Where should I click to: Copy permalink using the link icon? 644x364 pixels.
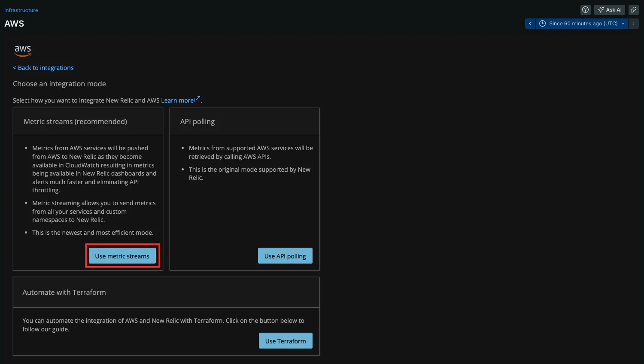click(x=633, y=10)
